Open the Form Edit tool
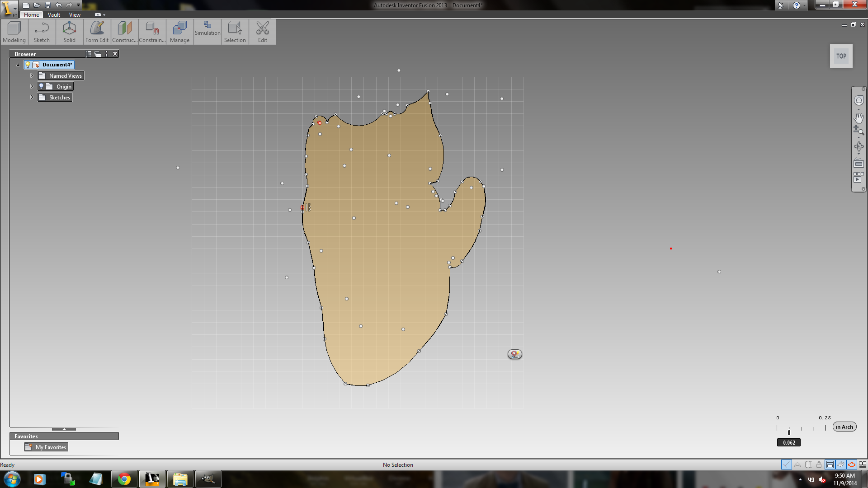The image size is (868, 488). click(97, 32)
